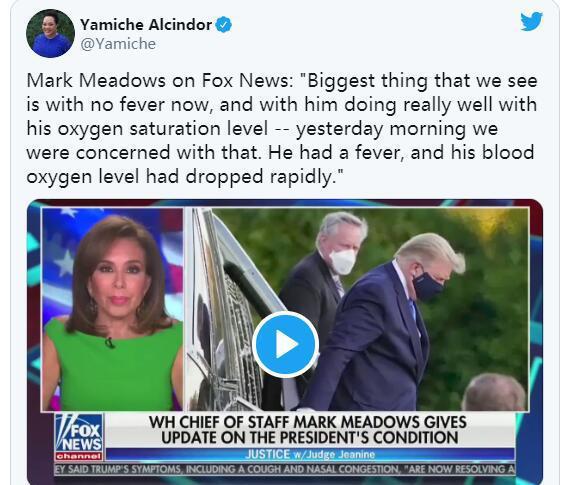
Task: Click the 'channel' red label under Fox logo
Action: [79, 456]
